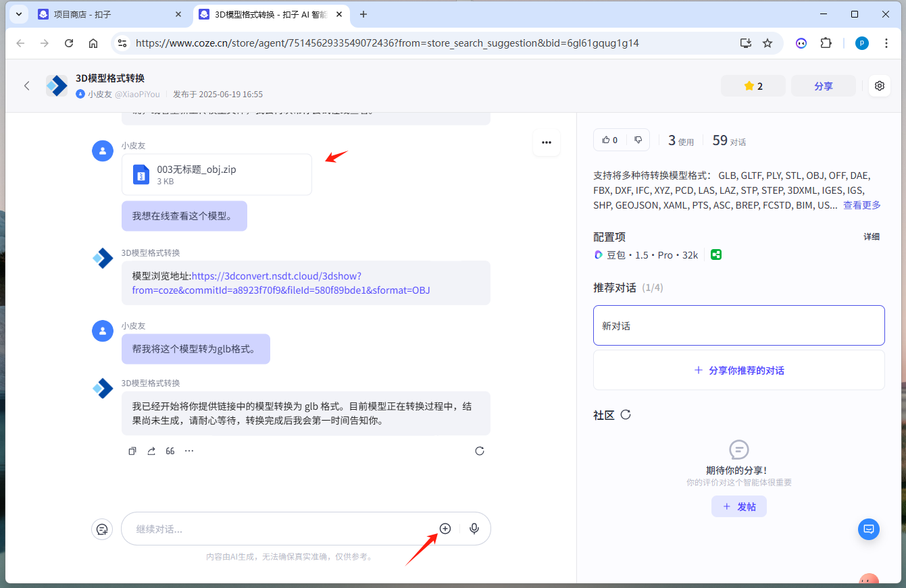Open the robot face extension icon

[801, 43]
